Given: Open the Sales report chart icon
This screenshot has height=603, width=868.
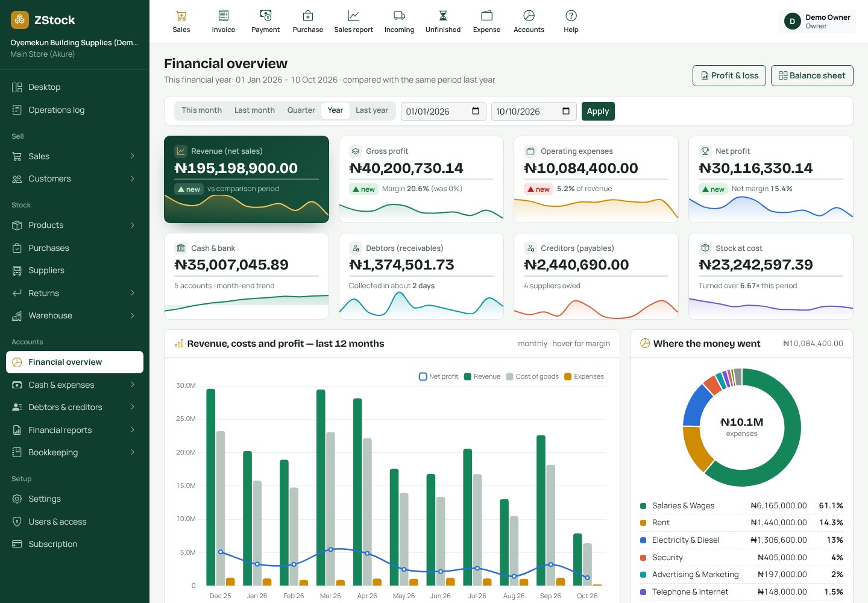Looking at the screenshot, I should [354, 16].
